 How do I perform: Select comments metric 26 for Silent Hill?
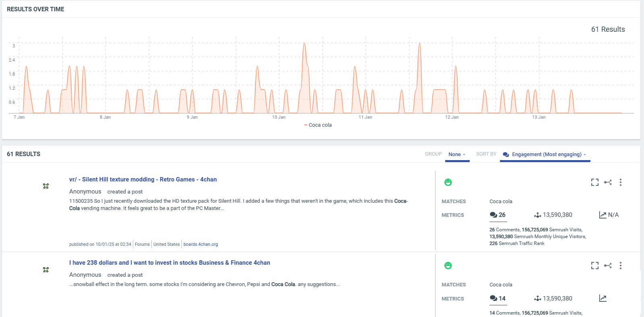tap(498, 215)
